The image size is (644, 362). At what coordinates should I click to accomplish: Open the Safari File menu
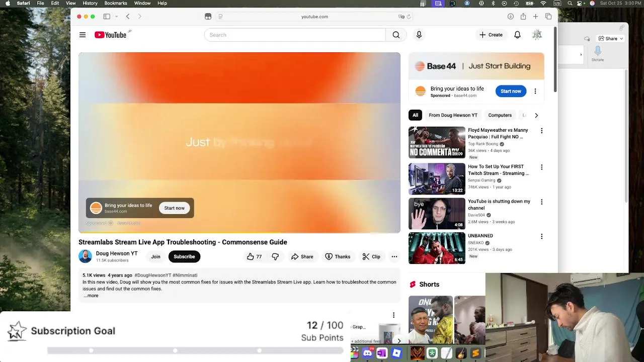pos(40,3)
